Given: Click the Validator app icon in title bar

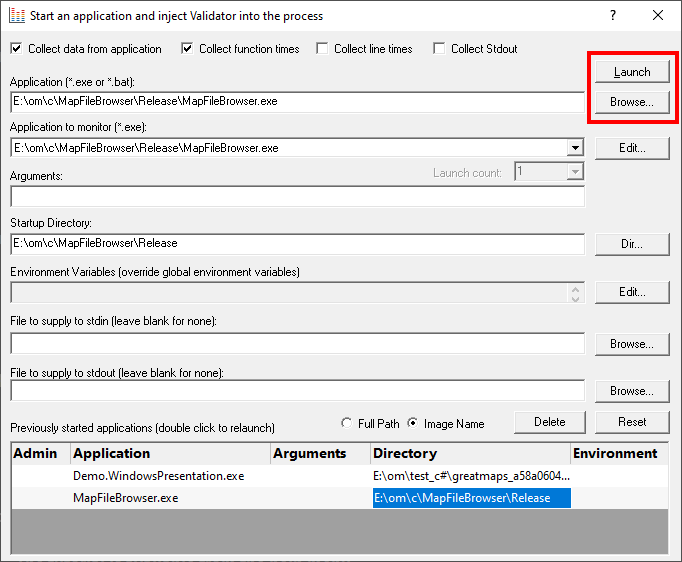Looking at the screenshot, I should pos(17,15).
